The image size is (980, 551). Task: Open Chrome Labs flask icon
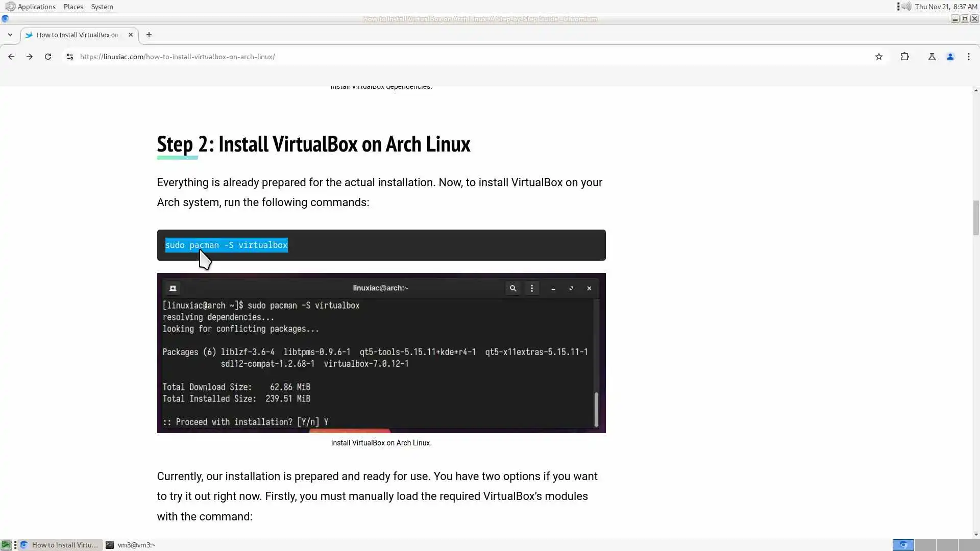click(x=932, y=57)
